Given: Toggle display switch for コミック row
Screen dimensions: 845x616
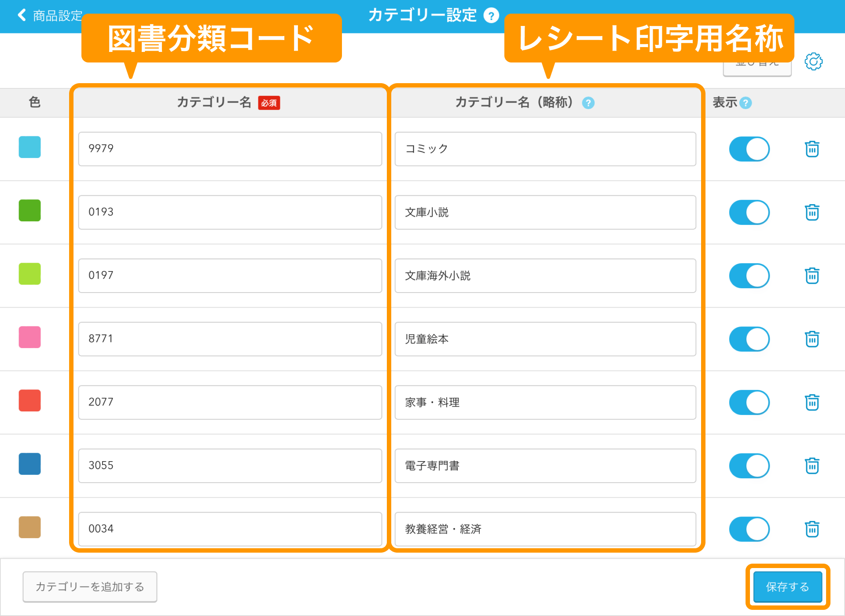Looking at the screenshot, I should click(749, 149).
